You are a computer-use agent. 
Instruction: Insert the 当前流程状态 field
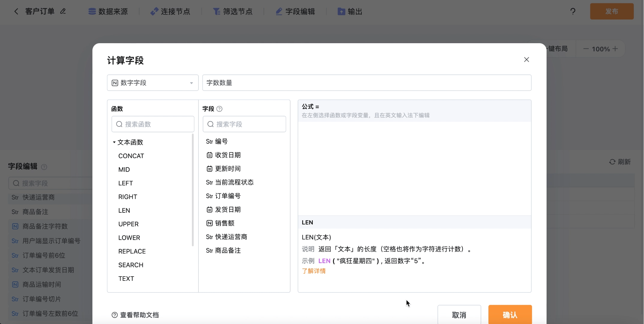230,182
